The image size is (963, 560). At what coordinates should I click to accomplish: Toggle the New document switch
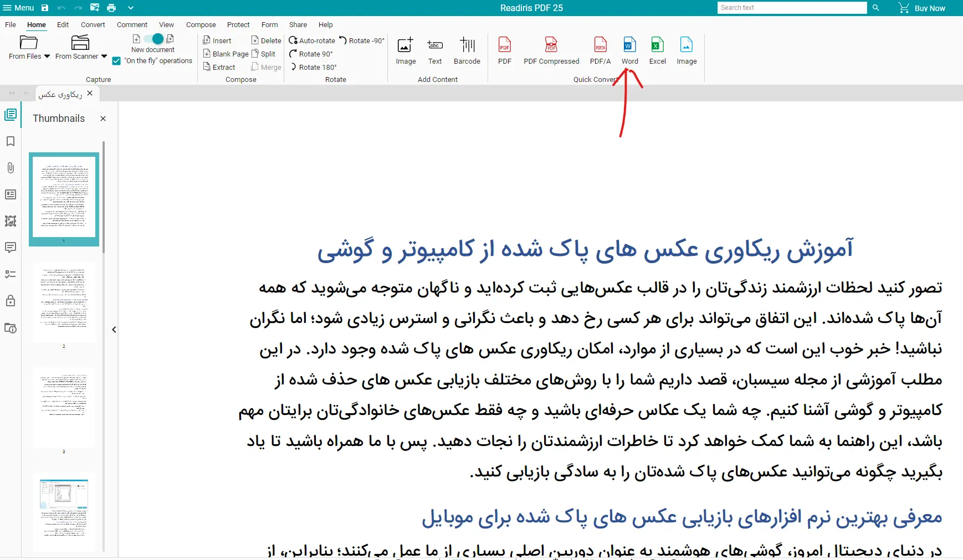(153, 39)
